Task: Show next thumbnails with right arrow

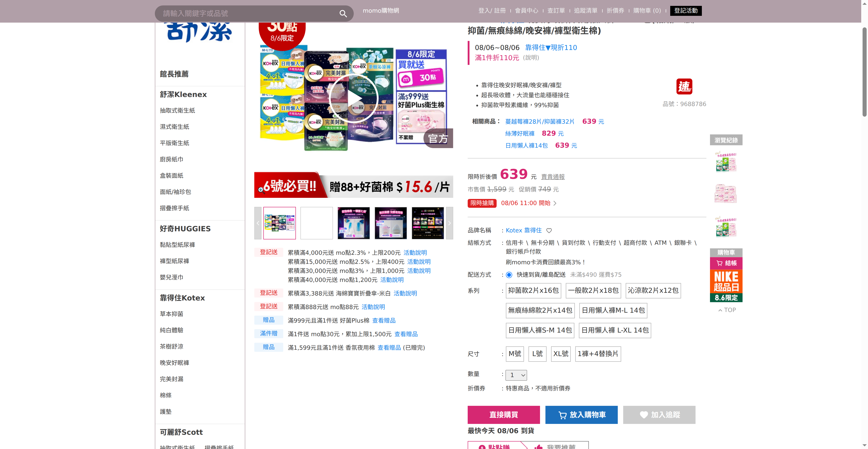Action: click(449, 223)
